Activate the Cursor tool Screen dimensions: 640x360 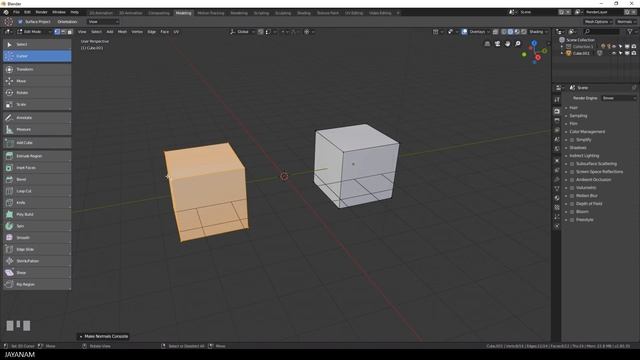coord(37,56)
